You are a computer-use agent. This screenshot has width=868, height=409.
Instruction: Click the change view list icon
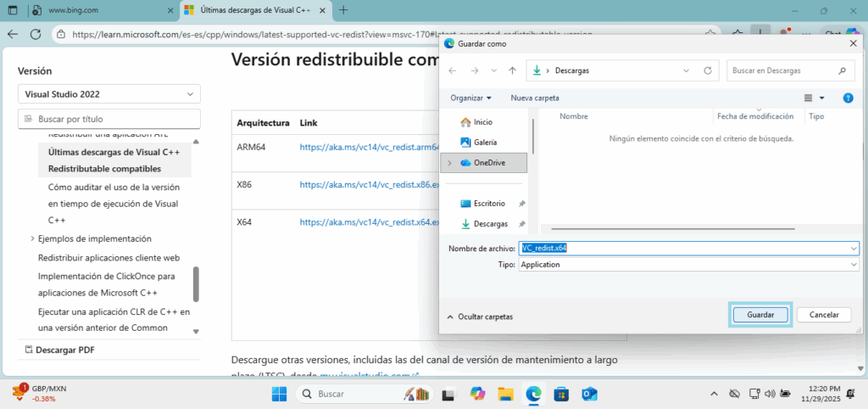pos(808,98)
